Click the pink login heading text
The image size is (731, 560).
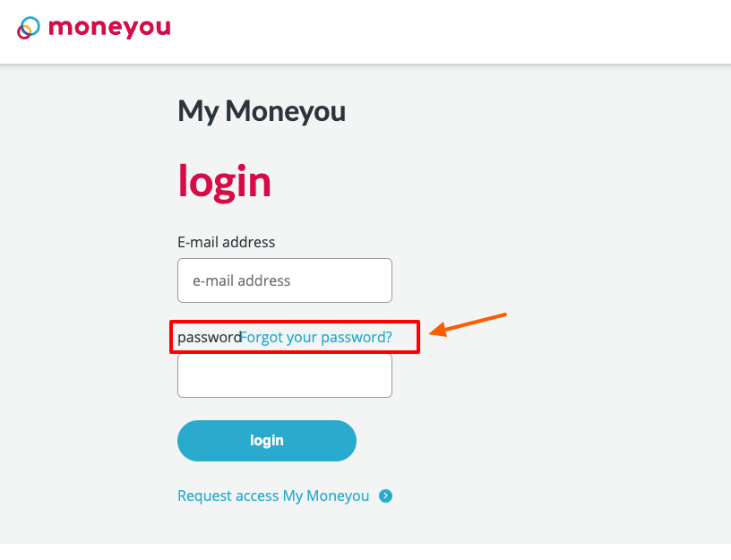tap(224, 181)
